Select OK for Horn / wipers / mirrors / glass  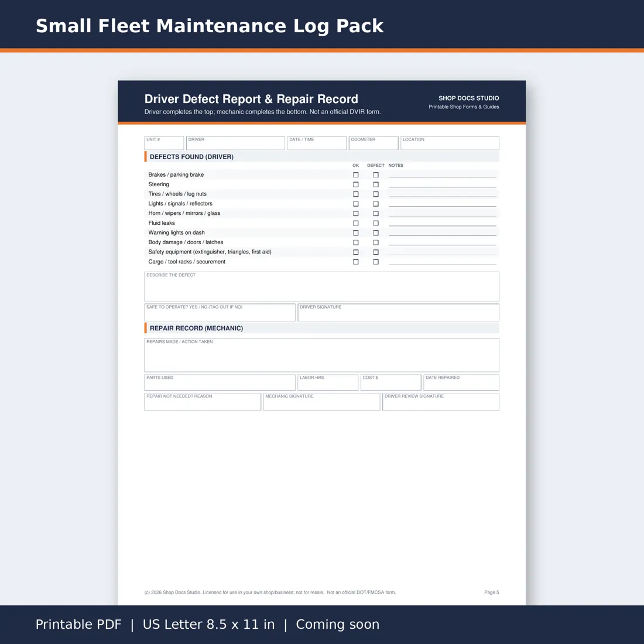pyautogui.click(x=356, y=214)
